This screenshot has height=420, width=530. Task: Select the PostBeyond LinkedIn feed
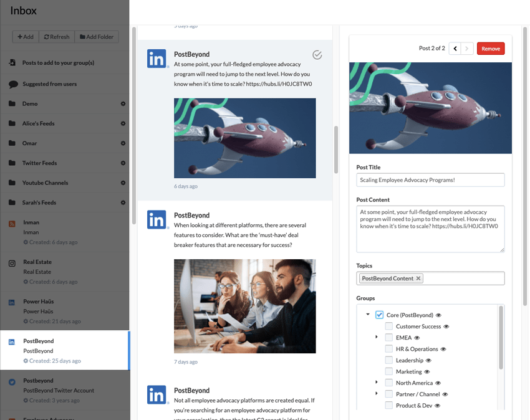click(x=65, y=350)
